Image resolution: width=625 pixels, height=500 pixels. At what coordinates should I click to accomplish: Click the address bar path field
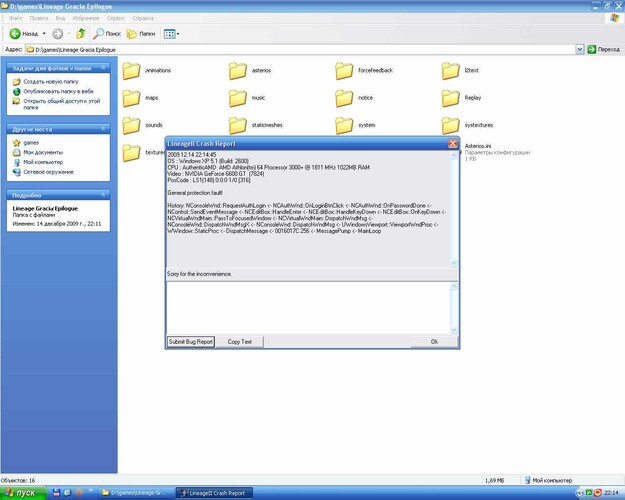coord(300,49)
